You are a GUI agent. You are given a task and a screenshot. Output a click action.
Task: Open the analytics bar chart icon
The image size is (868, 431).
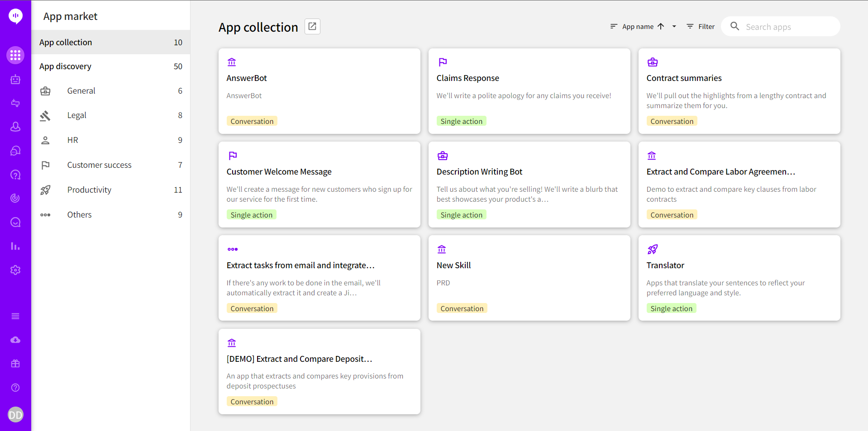click(x=15, y=246)
